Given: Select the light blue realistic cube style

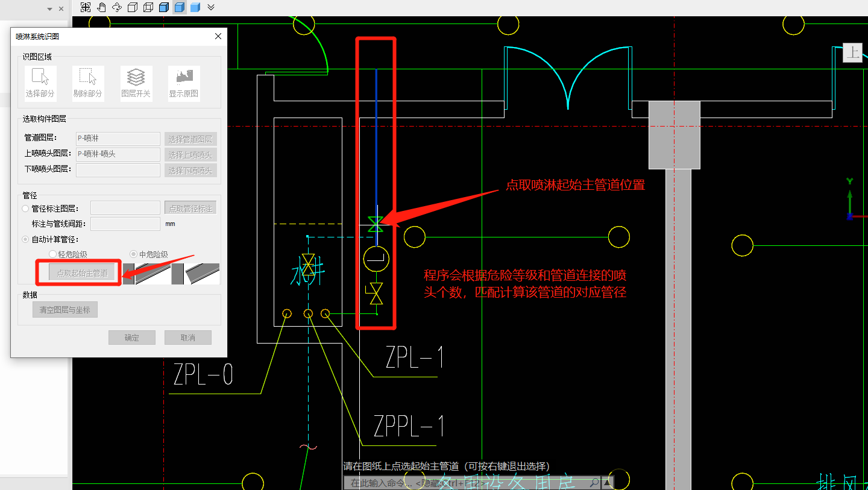Looking at the screenshot, I should [x=195, y=7].
